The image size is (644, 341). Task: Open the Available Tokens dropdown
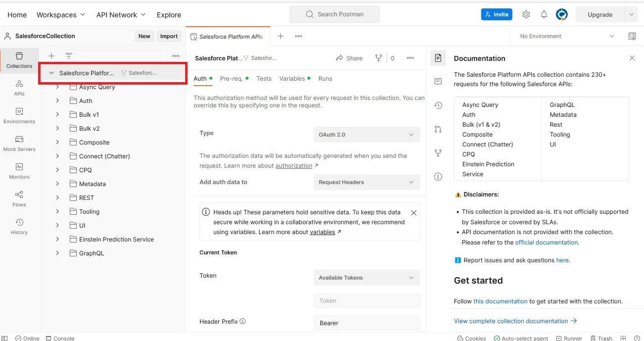(367, 278)
